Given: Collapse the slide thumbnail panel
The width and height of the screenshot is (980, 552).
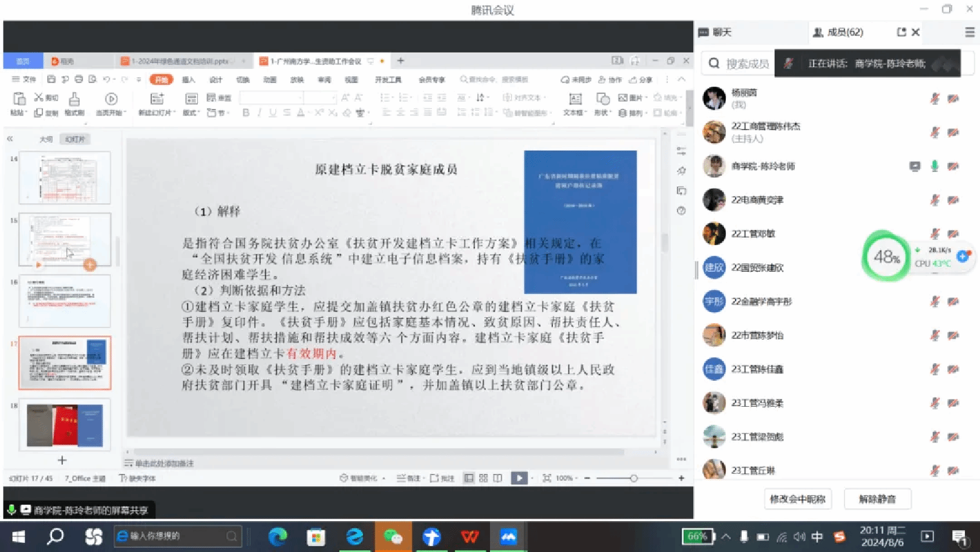Looking at the screenshot, I should pos(10,139).
